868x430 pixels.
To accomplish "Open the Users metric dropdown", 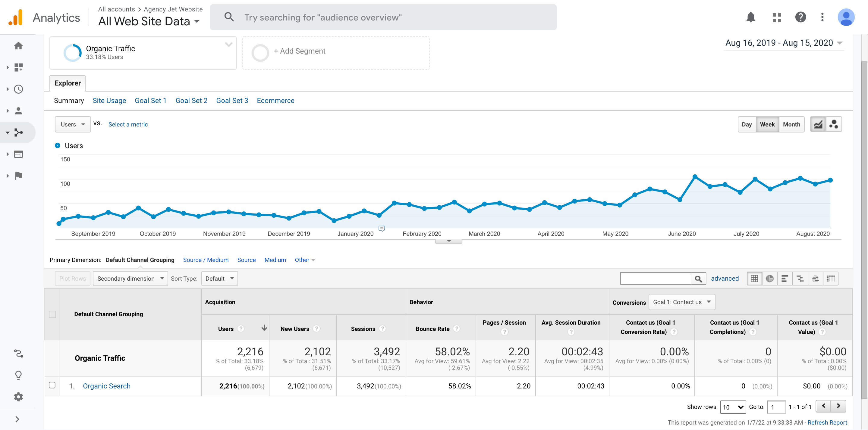I will coord(73,125).
